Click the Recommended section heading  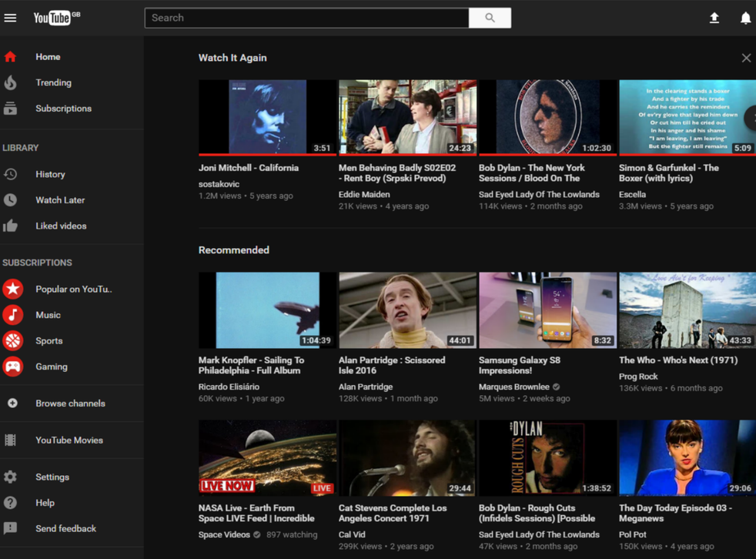[x=234, y=249]
